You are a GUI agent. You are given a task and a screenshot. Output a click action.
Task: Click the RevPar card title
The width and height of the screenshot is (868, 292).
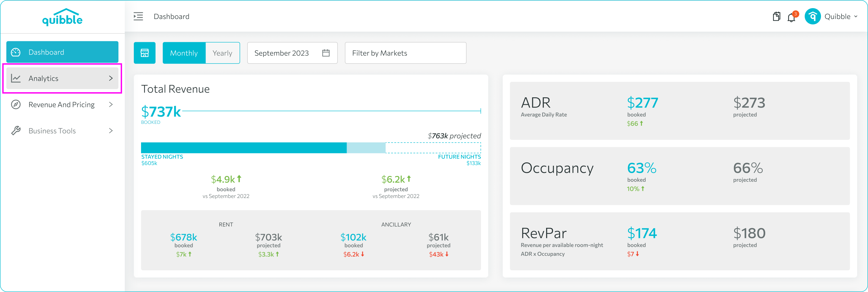point(543,233)
